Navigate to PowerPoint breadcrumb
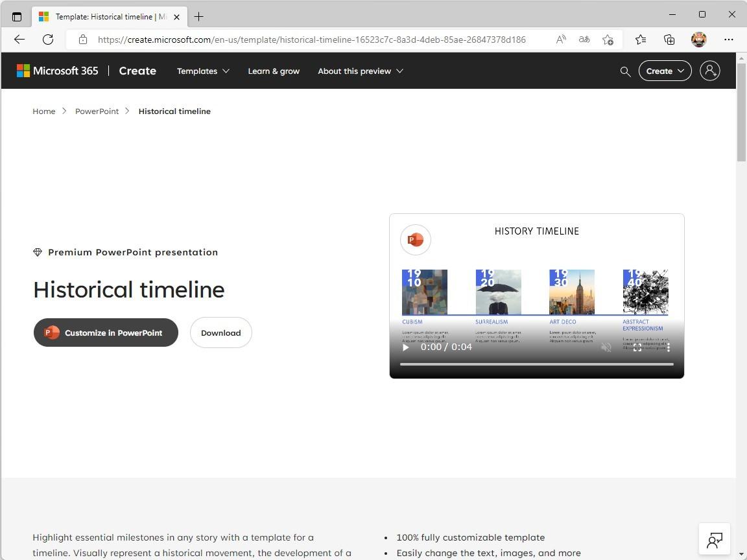747x560 pixels. tap(97, 111)
